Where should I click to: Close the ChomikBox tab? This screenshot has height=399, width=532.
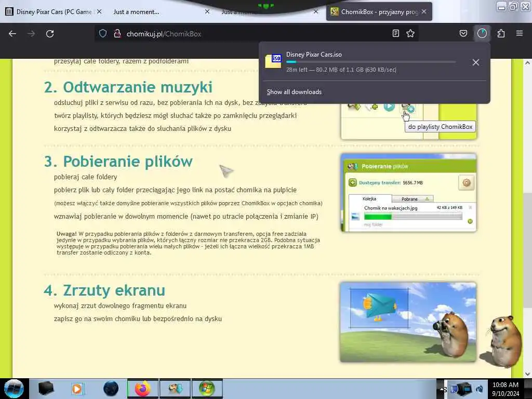424,11
